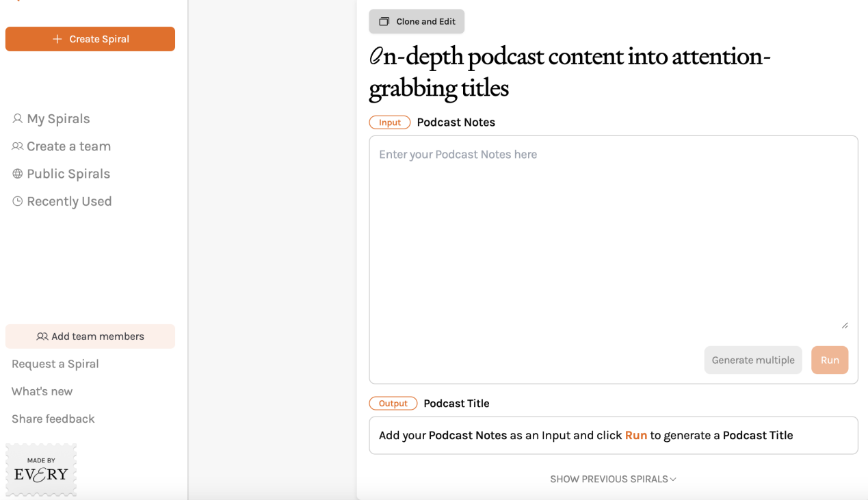This screenshot has width=868, height=500.
Task: Click the Clone and Edit copy icon
Action: pos(384,22)
